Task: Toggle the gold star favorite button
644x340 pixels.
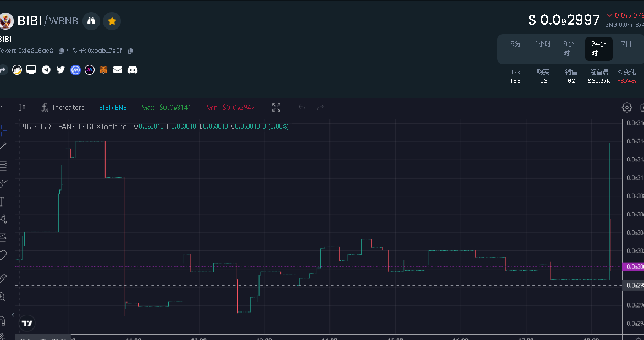Action: [112, 21]
